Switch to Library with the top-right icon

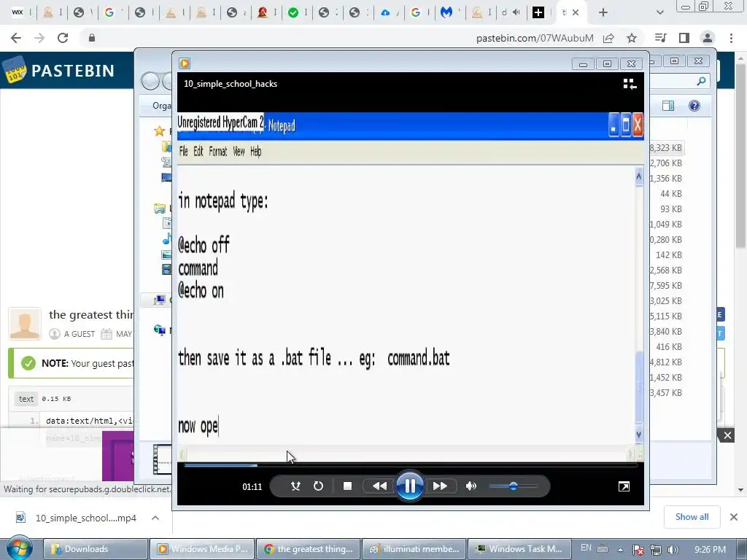(630, 84)
